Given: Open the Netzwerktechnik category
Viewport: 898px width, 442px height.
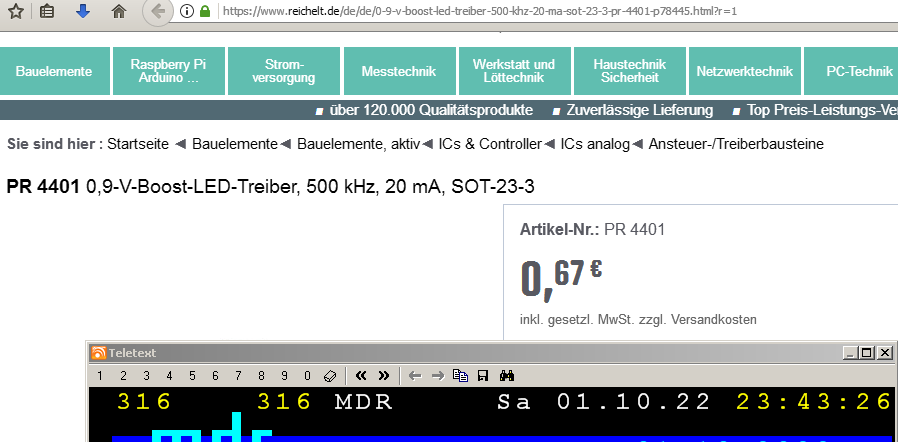Looking at the screenshot, I should (745, 72).
